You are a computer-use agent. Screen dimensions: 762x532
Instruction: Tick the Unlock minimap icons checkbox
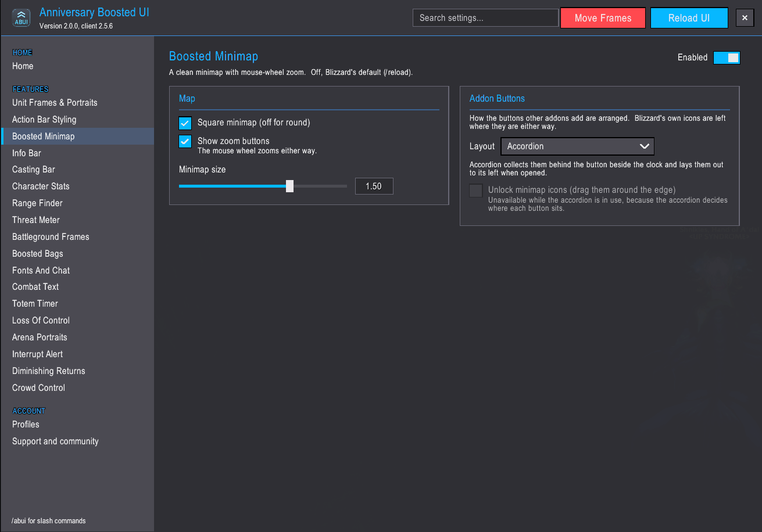coord(476,190)
